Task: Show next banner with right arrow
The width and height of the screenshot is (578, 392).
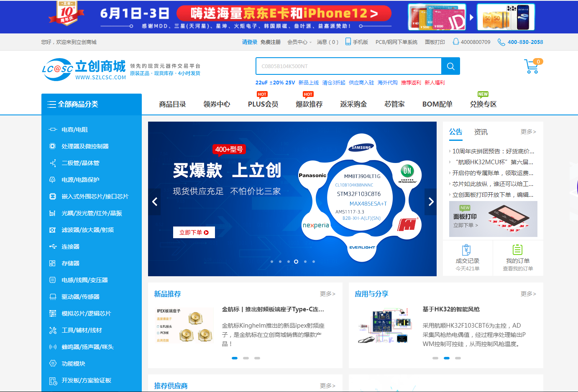Action: 431,202
